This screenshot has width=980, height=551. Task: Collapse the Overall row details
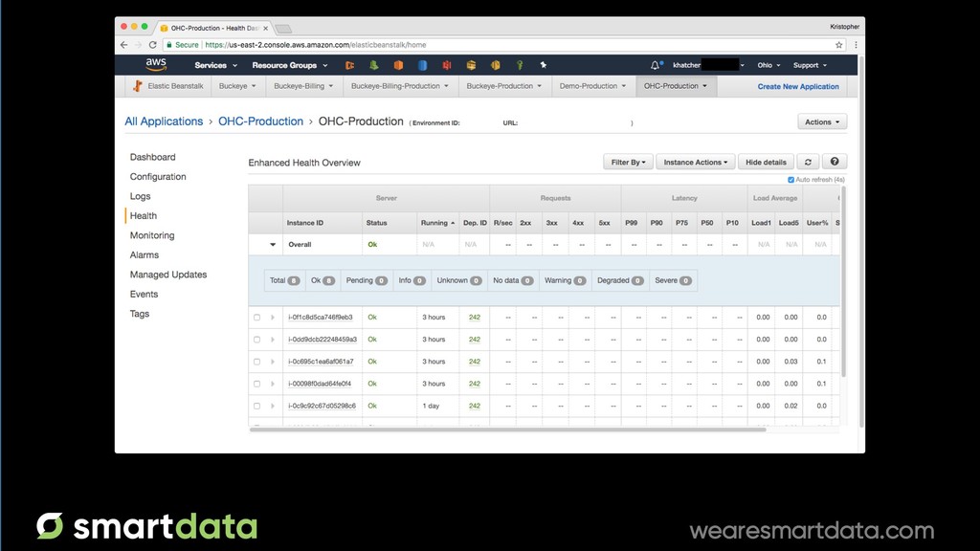coord(273,245)
